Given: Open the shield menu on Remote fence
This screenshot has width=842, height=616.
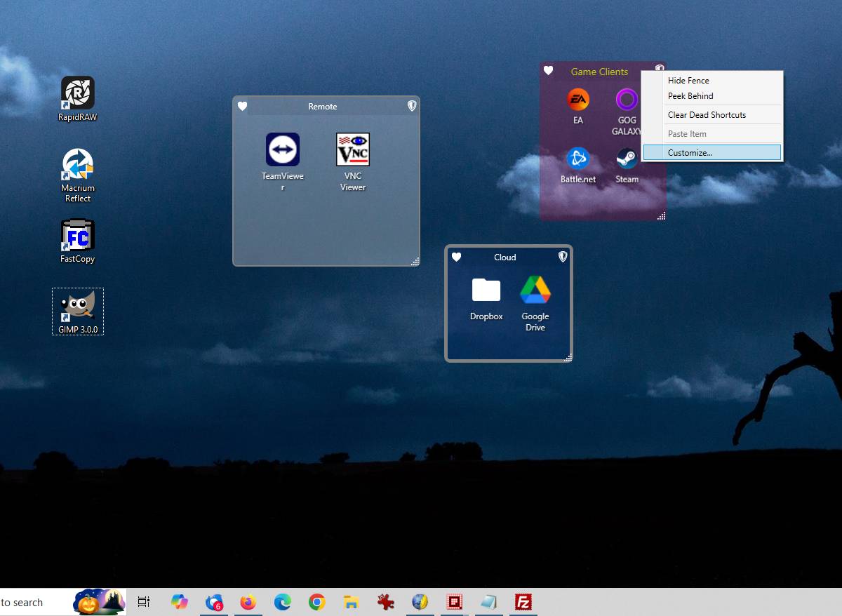Looking at the screenshot, I should click(412, 106).
